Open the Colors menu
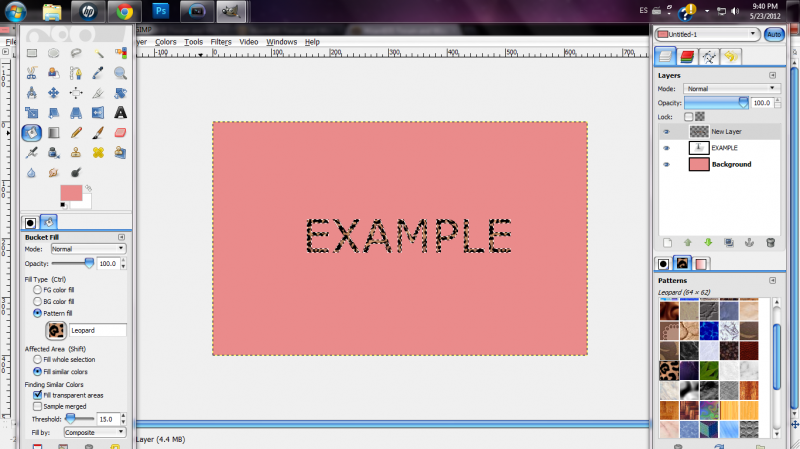 [x=166, y=42]
